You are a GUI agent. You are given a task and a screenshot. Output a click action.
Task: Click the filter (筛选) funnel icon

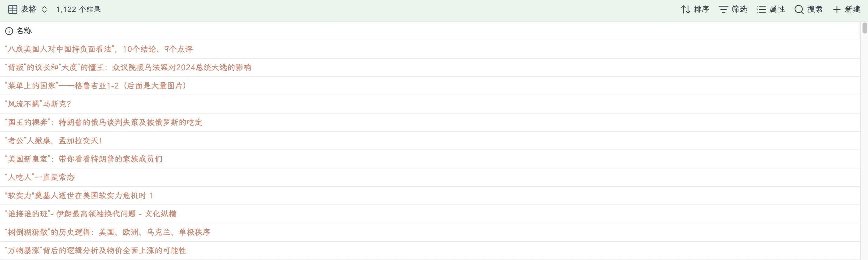pos(723,9)
